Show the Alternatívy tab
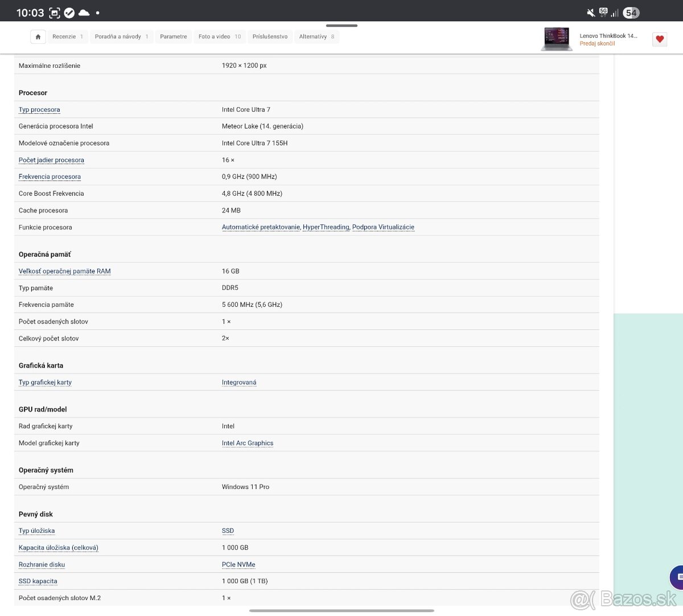This screenshot has height=616, width=683. [316, 36]
